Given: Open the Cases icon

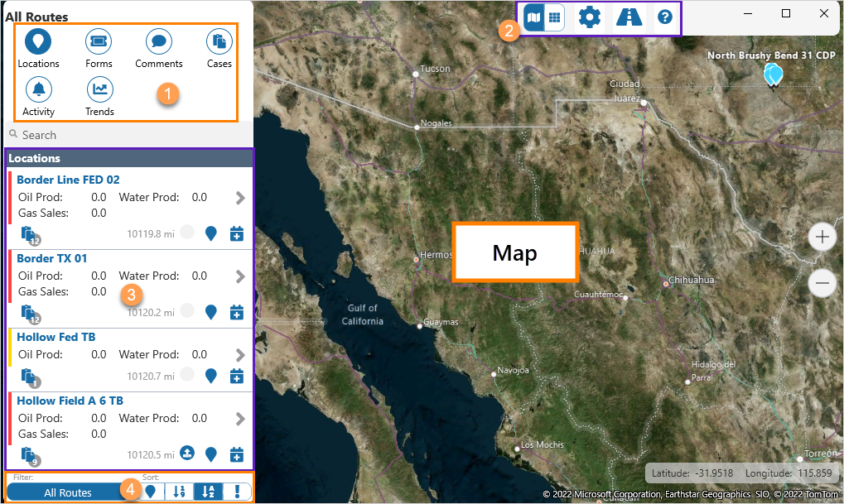Looking at the screenshot, I should tap(219, 41).
